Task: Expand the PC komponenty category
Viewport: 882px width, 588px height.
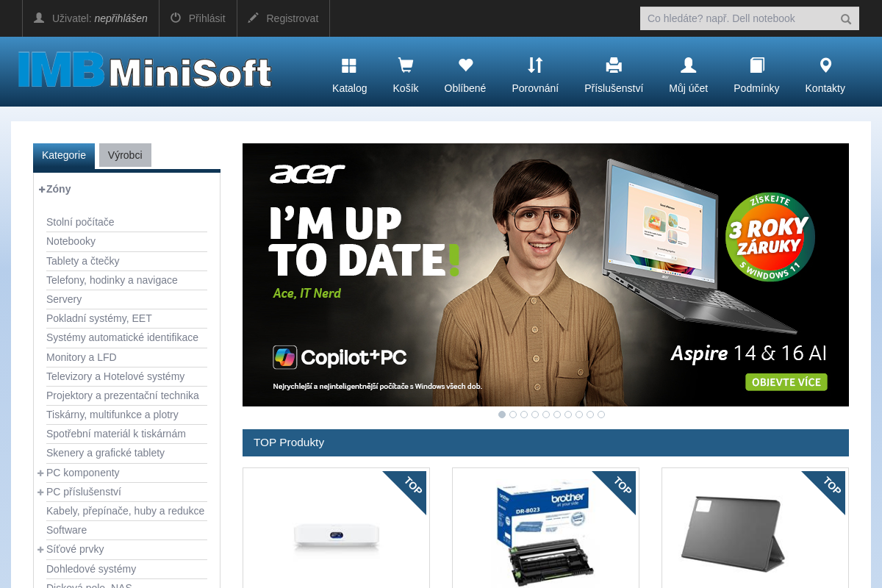Action: [x=40, y=473]
